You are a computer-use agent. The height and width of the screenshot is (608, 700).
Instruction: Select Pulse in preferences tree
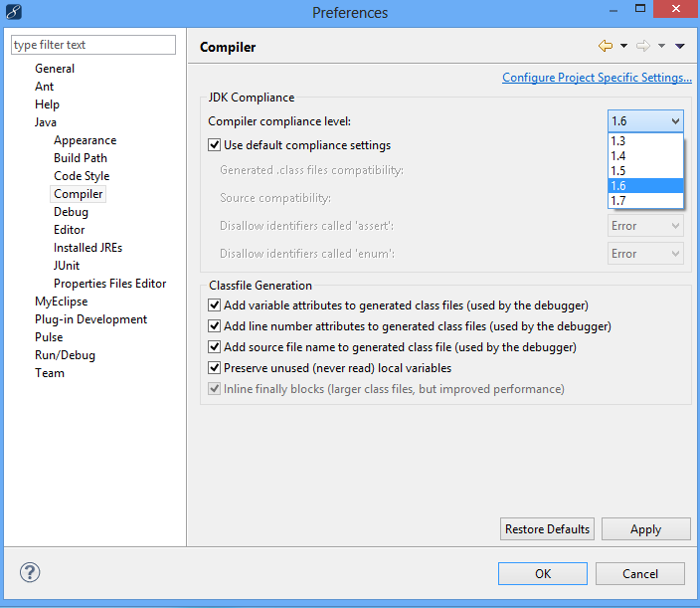(49, 336)
